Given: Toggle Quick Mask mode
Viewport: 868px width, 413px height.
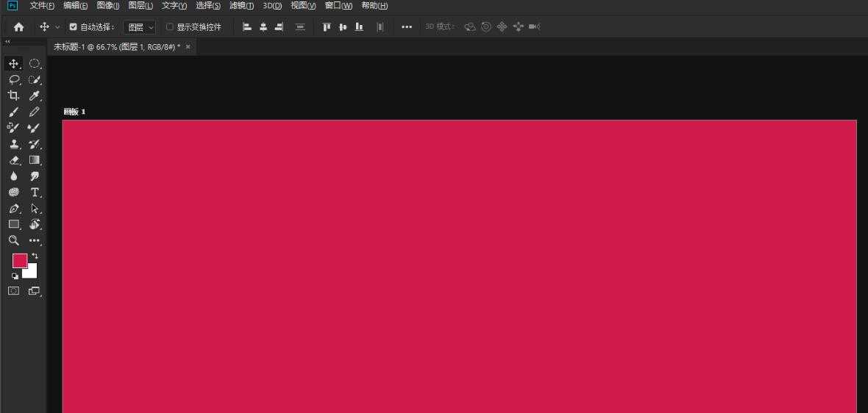Looking at the screenshot, I should [x=13, y=291].
